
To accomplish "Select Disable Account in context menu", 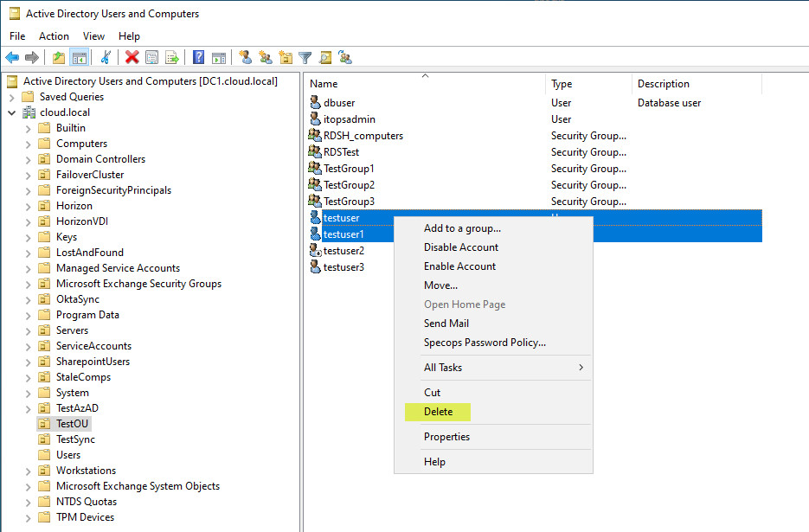I will (460, 247).
